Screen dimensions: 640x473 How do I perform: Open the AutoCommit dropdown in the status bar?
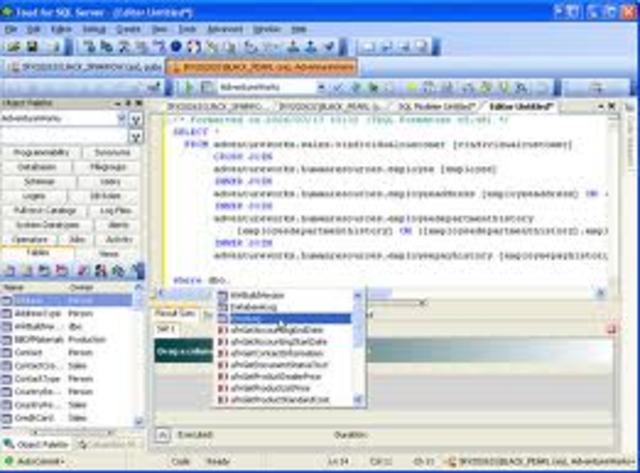[36, 462]
